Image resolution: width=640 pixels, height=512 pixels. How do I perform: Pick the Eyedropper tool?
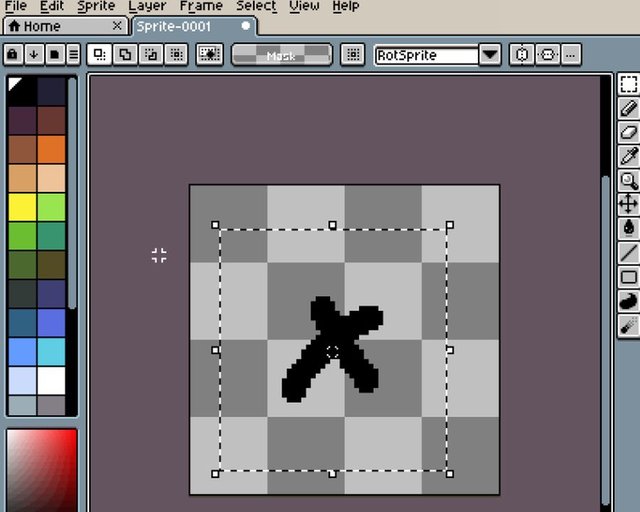[x=629, y=156]
